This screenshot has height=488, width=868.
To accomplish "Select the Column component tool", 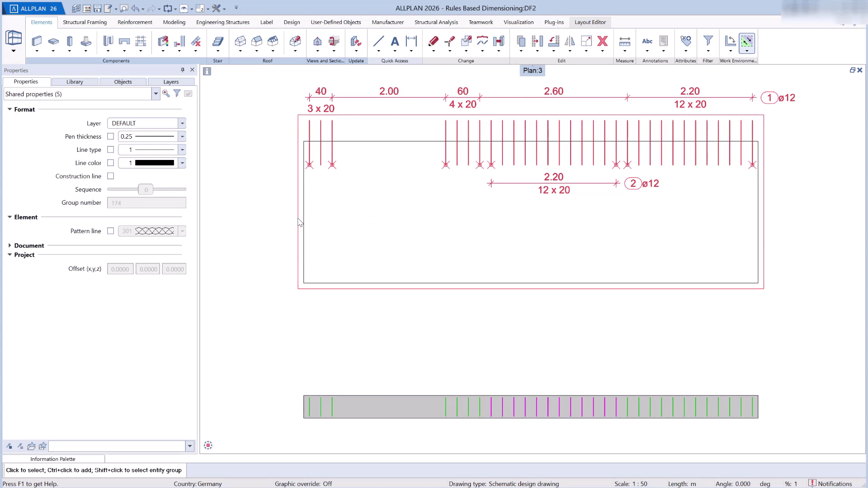I will [x=69, y=41].
